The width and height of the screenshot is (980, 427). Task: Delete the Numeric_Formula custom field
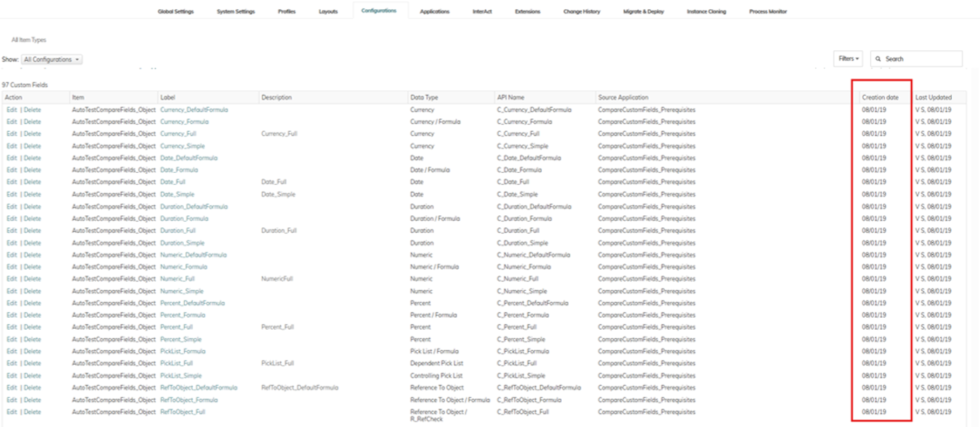point(33,267)
